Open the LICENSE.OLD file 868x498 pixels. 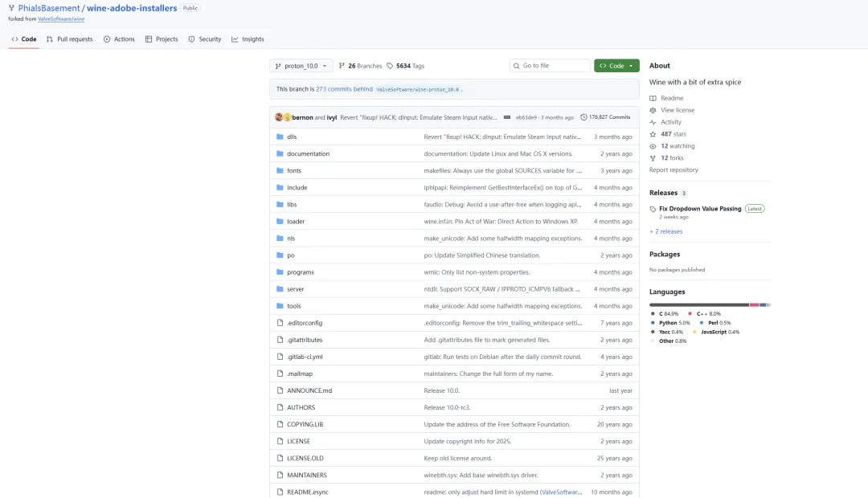pyautogui.click(x=305, y=458)
